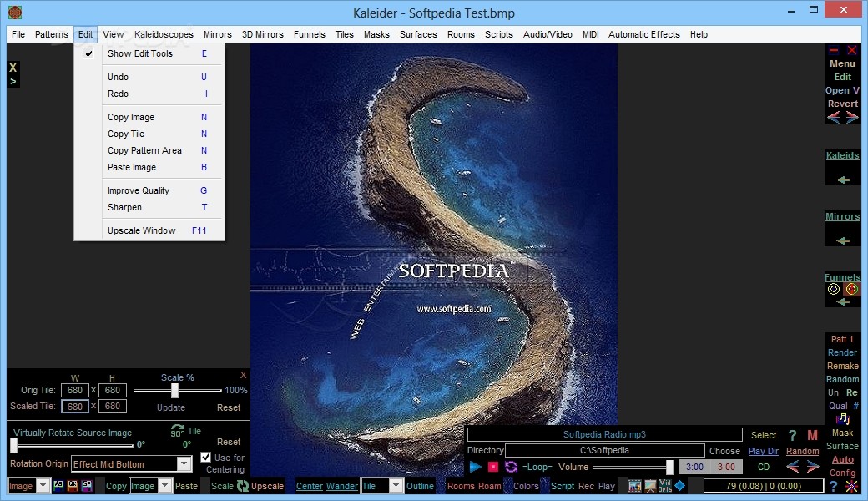Click the Render button in side panel
868x501 pixels.
842,352
